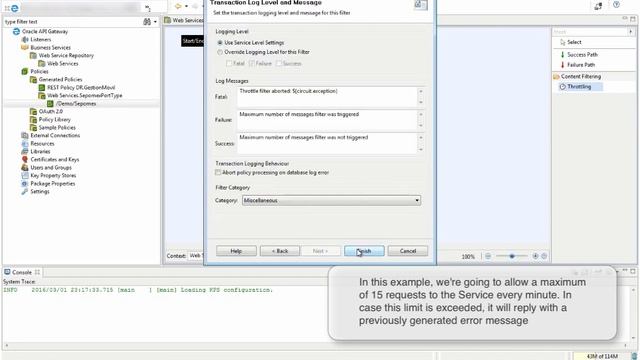Click the zoom out minus icon
This screenshot has width=640, height=360.
488,256
